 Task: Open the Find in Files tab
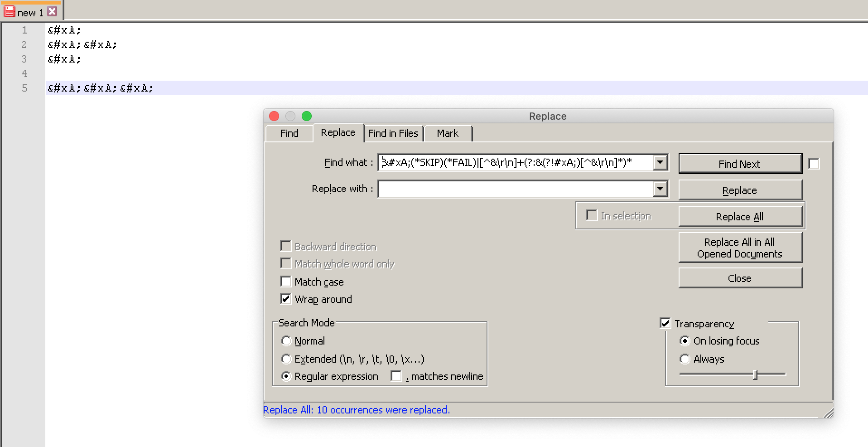click(393, 133)
